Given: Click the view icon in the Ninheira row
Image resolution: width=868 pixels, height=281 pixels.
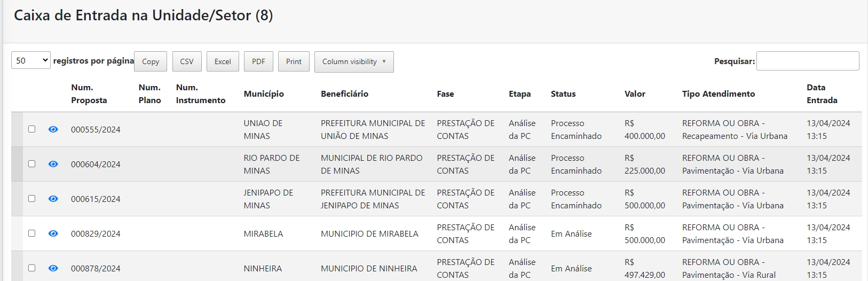Looking at the screenshot, I should coord(53,268).
